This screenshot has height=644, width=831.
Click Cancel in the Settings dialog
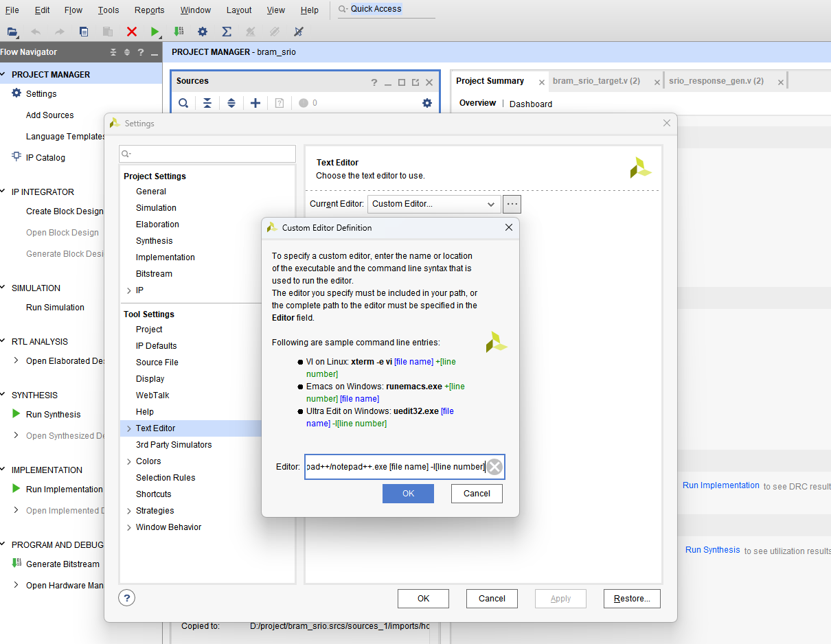point(492,599)
